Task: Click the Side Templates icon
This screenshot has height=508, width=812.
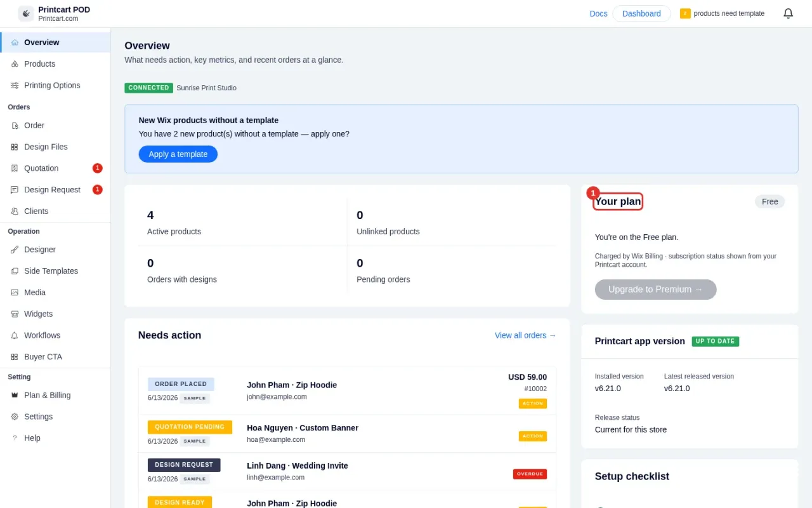Action: (15, 271)
